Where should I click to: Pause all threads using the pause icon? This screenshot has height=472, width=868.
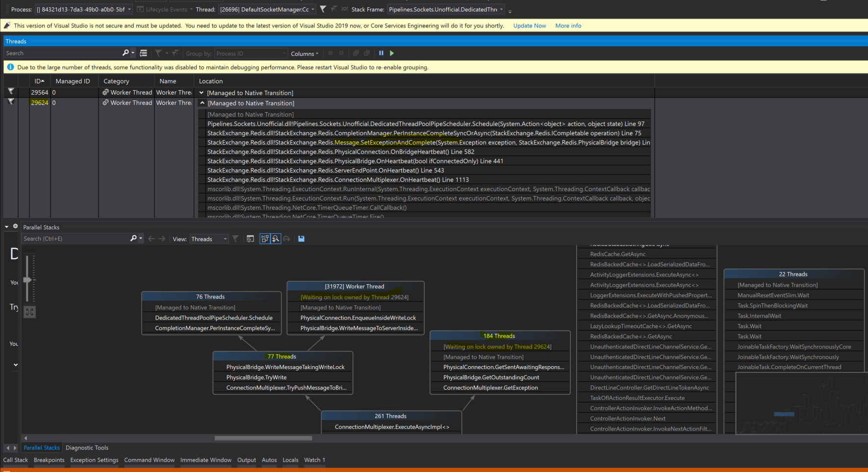pyautogui.click(x=381, y=53)
